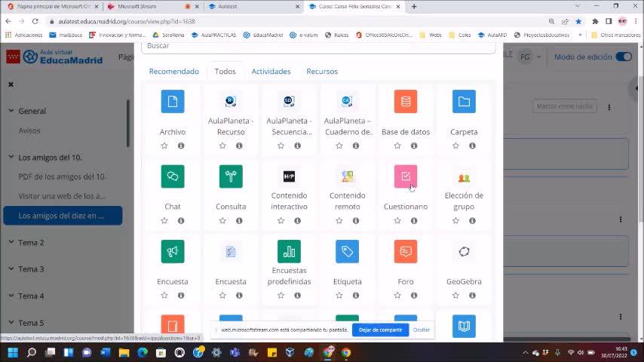
Task: Show info for Archivo
Action: (x=181, y=146)
